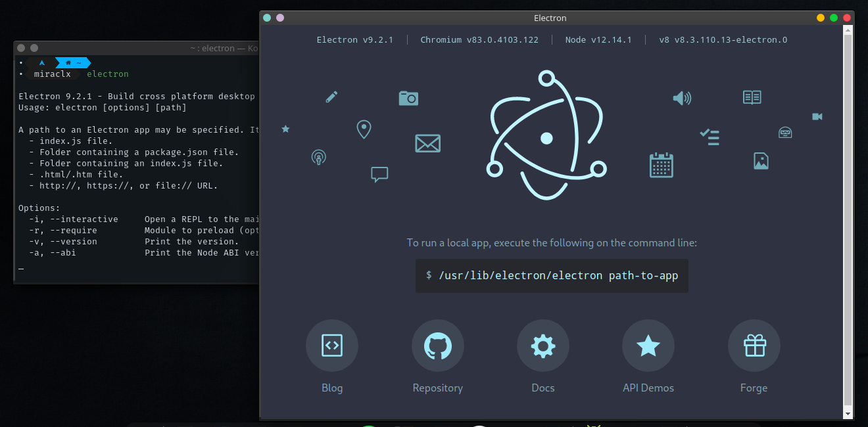Maximize the Electron window with the green button
Viewport: 868px width, 427px height.
point(834,18)
